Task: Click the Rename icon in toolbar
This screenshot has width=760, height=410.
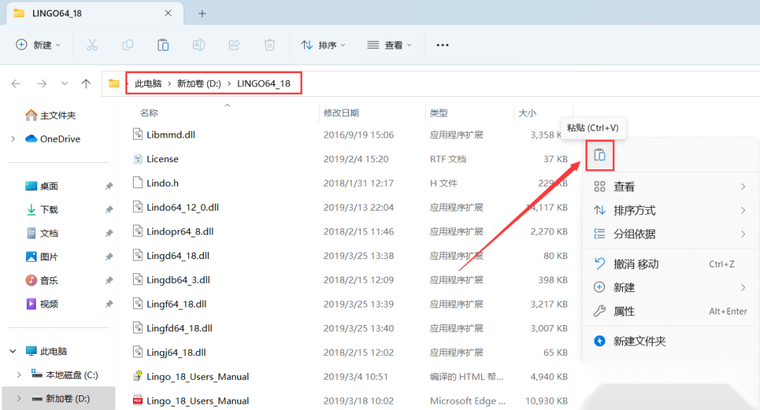Action: [198, 45]
